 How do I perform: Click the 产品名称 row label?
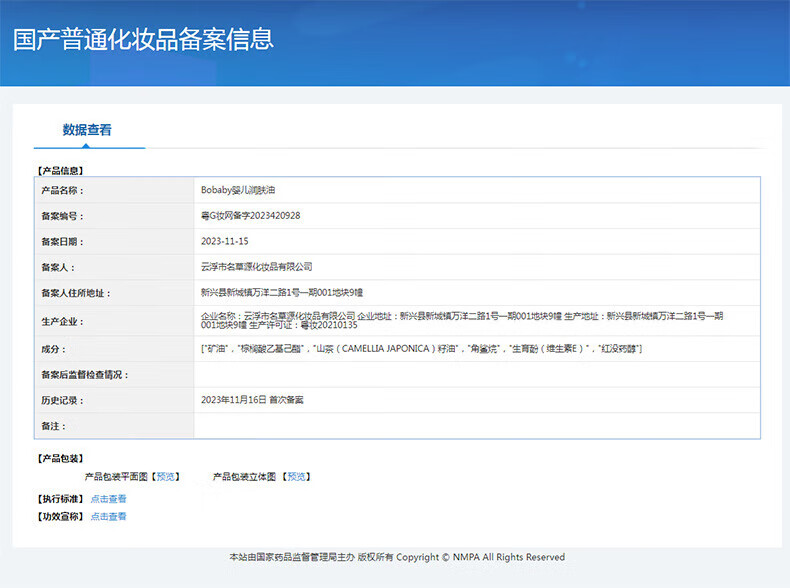(62, 190)
